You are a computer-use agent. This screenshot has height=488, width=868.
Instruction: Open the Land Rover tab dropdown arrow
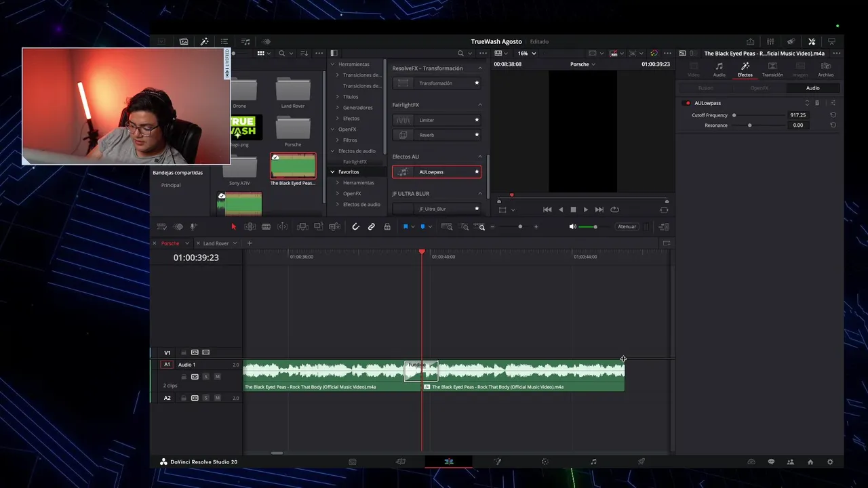pos(235,243)
